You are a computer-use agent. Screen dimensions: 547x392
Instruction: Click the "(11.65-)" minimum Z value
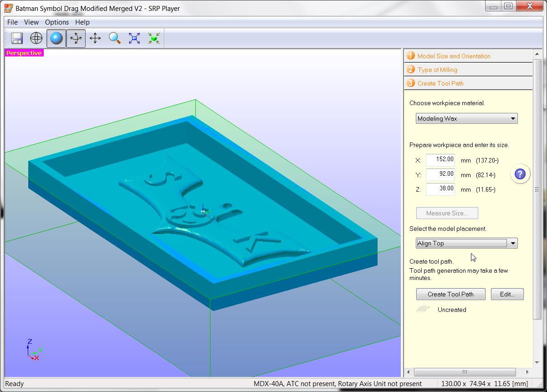pos(486,189)
